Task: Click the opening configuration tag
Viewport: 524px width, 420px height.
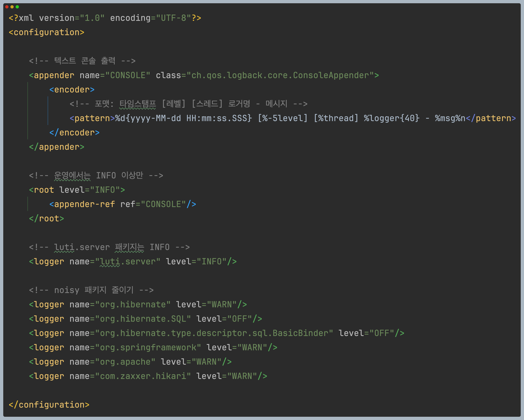Action: tap(46, 32)
